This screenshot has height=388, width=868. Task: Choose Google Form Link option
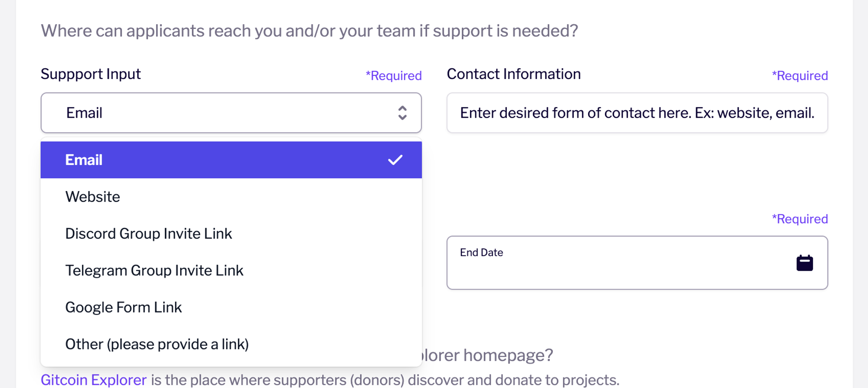click(231, 308)
